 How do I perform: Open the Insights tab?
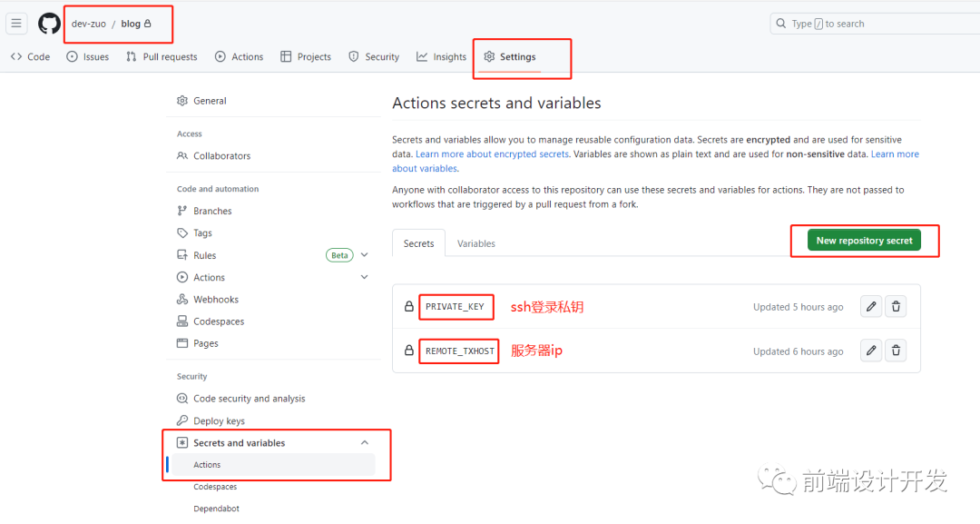click(441, 57)
